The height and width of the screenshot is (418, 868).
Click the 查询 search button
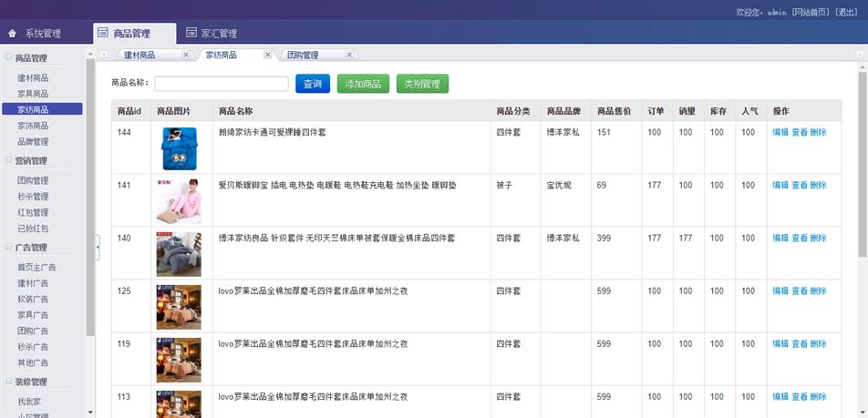pos(313,84)
